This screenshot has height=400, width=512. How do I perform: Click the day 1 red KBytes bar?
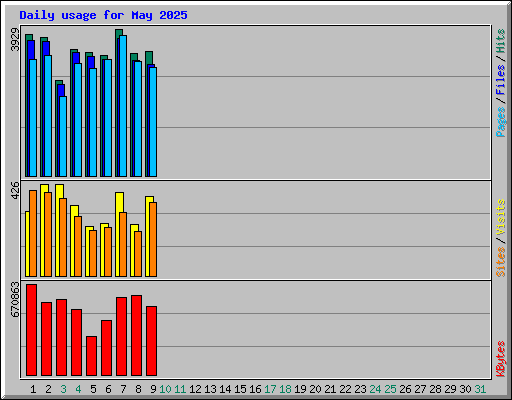pos(31,330)
